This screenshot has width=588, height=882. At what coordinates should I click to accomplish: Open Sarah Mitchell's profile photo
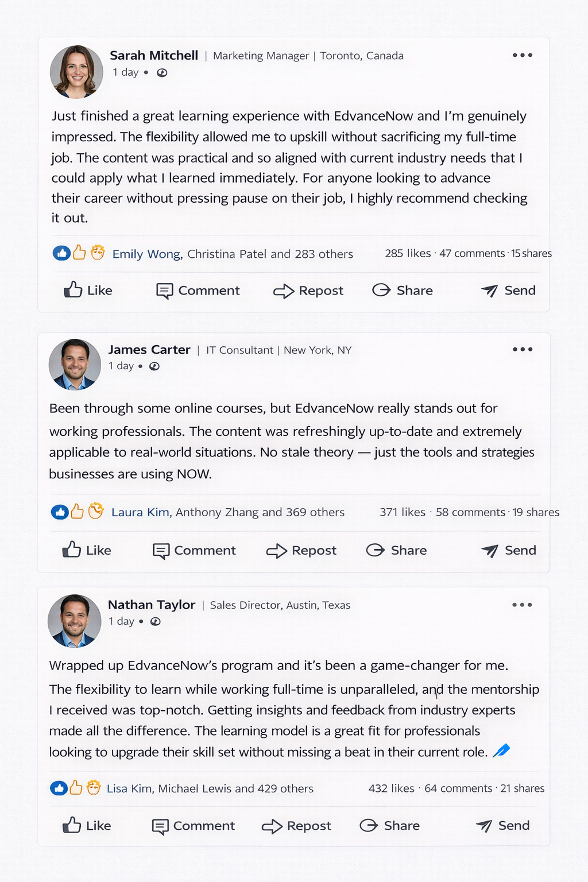[76, 72]
